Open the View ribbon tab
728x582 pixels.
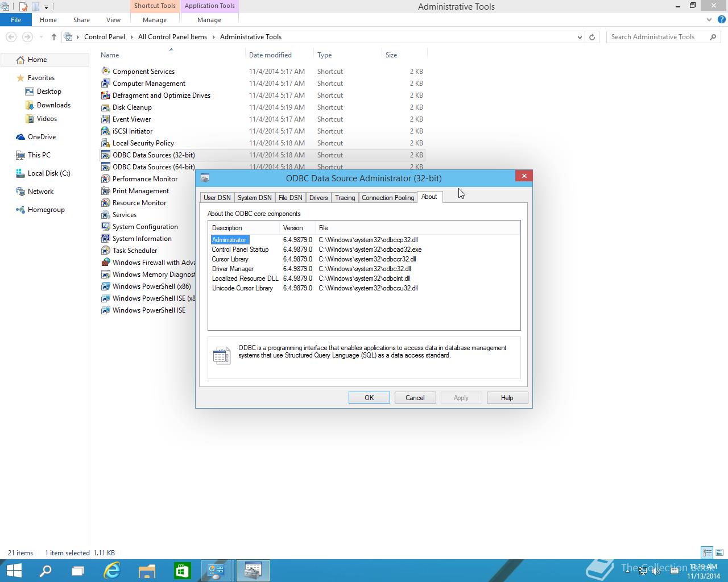[x=113, y=20]
